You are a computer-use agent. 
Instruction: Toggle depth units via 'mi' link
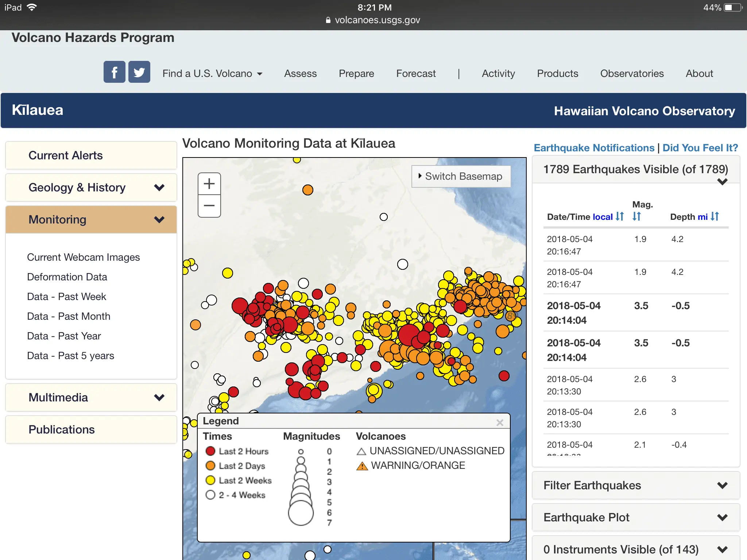pos(703,217)
